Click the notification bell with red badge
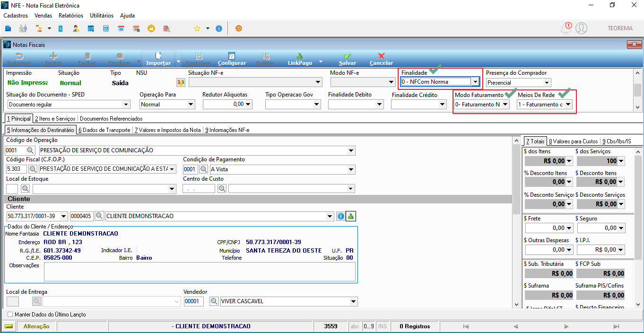The image size is (644, 333). (x=566, y=28)
